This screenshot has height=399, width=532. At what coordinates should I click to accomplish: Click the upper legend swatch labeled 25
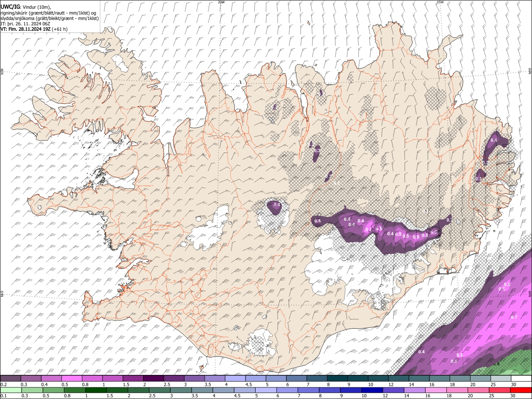pos(501,379)
